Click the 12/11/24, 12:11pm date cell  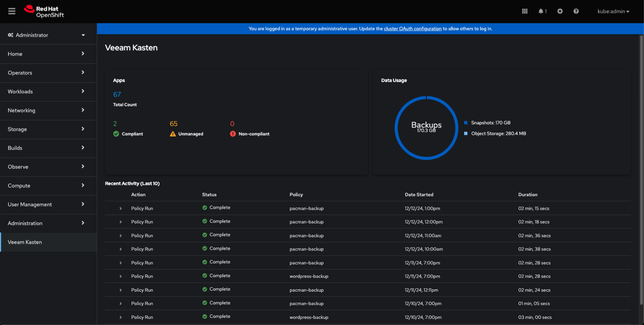coord(422,290)
